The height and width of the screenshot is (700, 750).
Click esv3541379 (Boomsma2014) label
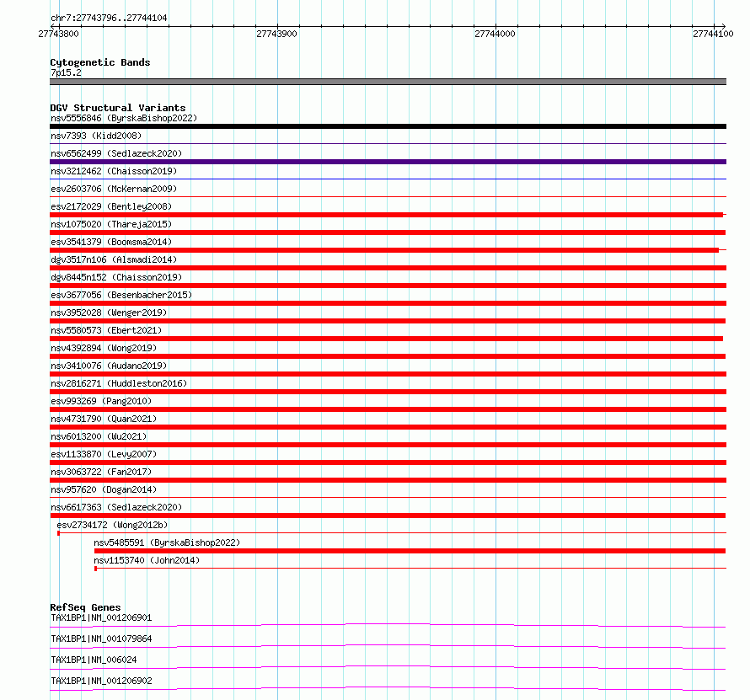pos(111,242)
